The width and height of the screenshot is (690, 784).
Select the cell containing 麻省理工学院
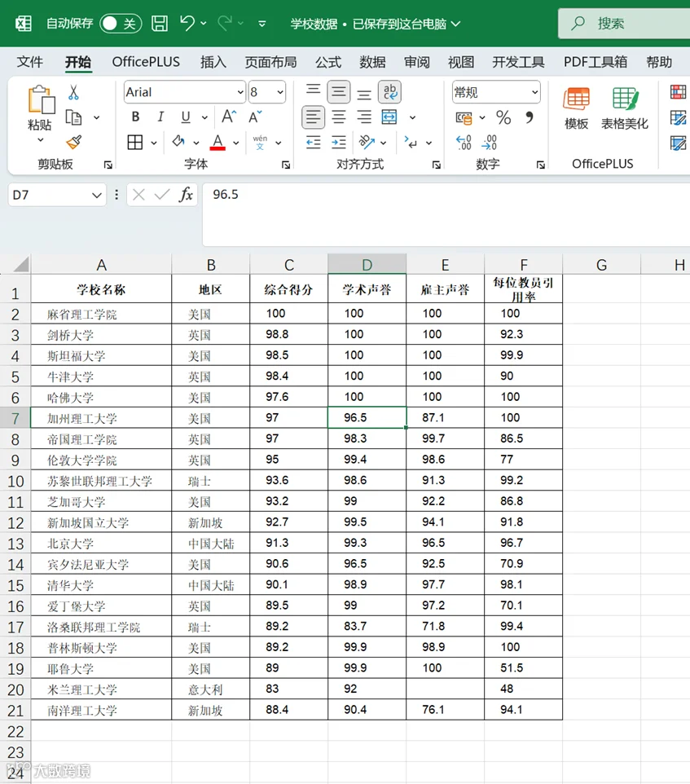pos(101,314)
